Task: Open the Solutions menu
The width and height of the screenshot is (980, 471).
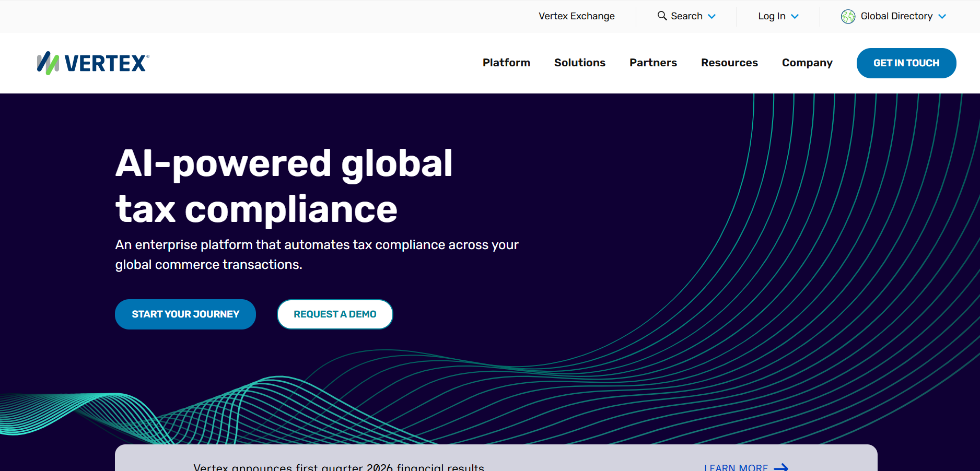Action: [x=580, y=63]
